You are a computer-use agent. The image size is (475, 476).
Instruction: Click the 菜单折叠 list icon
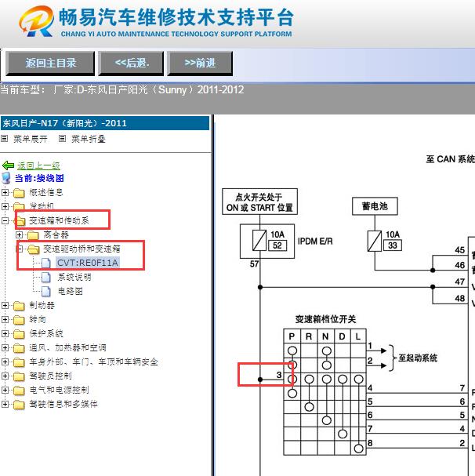click(62, 139)
